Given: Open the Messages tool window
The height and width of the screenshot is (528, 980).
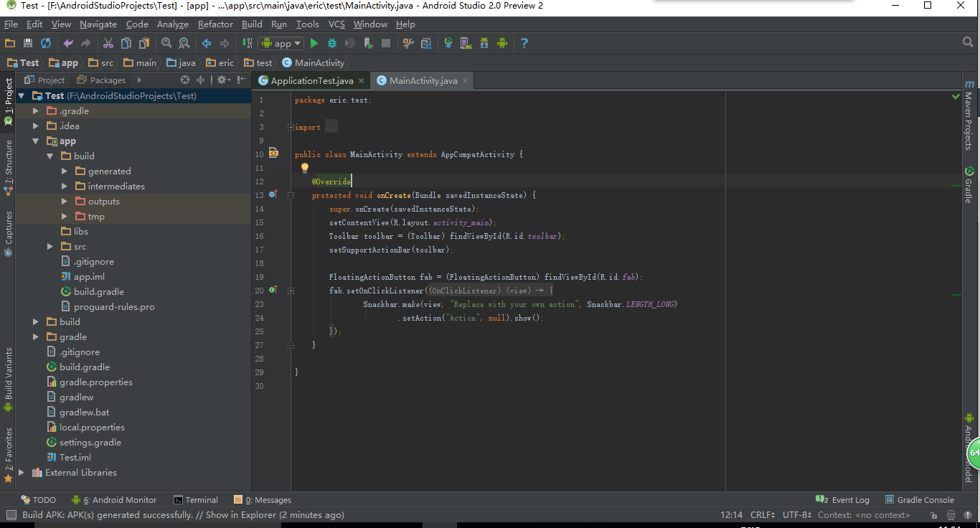Looking at the screenshot, I should tap(263, 500).
